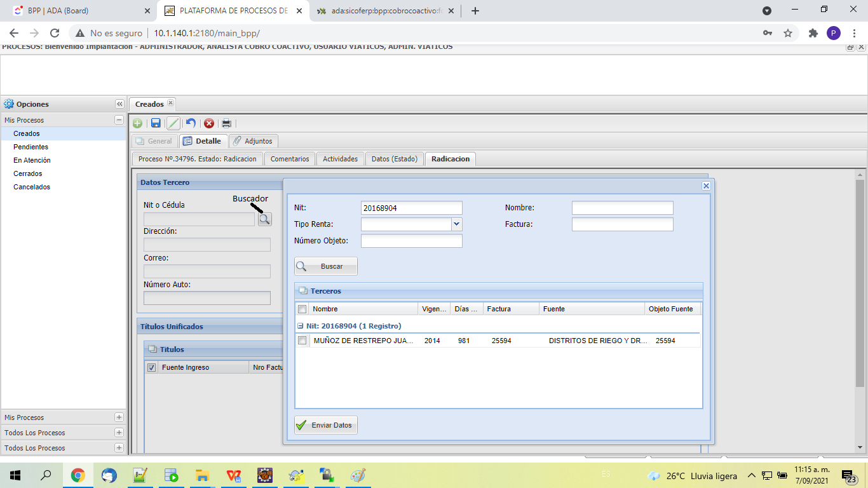The width and height of the screenshot is (868, 488).
Task: Click the blue undo arrow icon
Action: pos(191,123)
